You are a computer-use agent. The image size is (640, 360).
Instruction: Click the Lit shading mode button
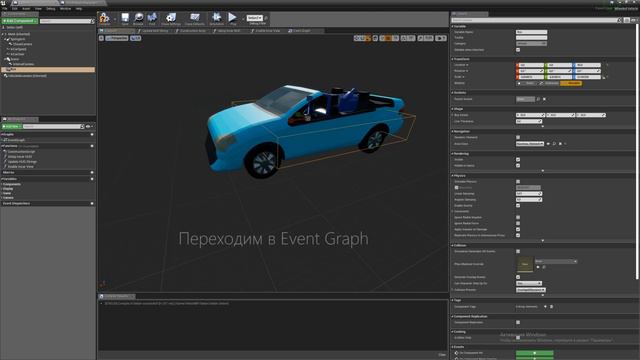click(136, 38)
